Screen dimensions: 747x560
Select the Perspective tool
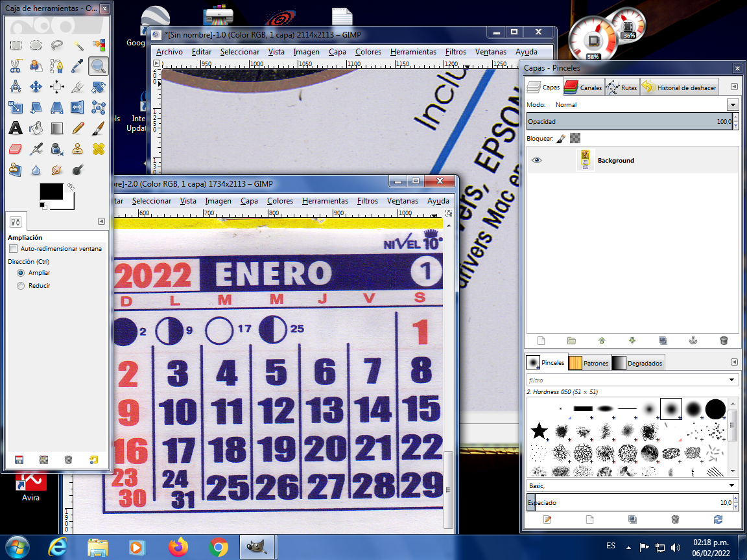point(56,108)
